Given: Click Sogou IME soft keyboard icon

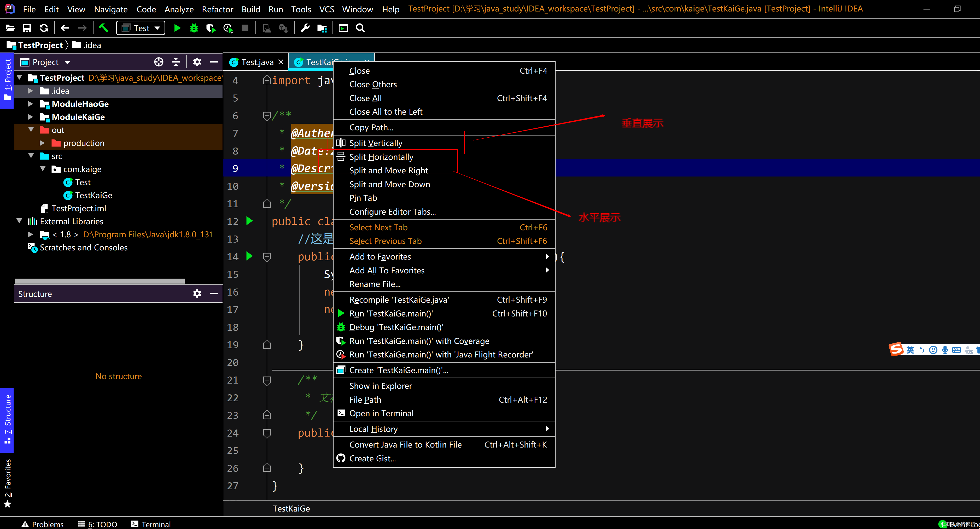Looking at the screenshot, I should point(956,350).
